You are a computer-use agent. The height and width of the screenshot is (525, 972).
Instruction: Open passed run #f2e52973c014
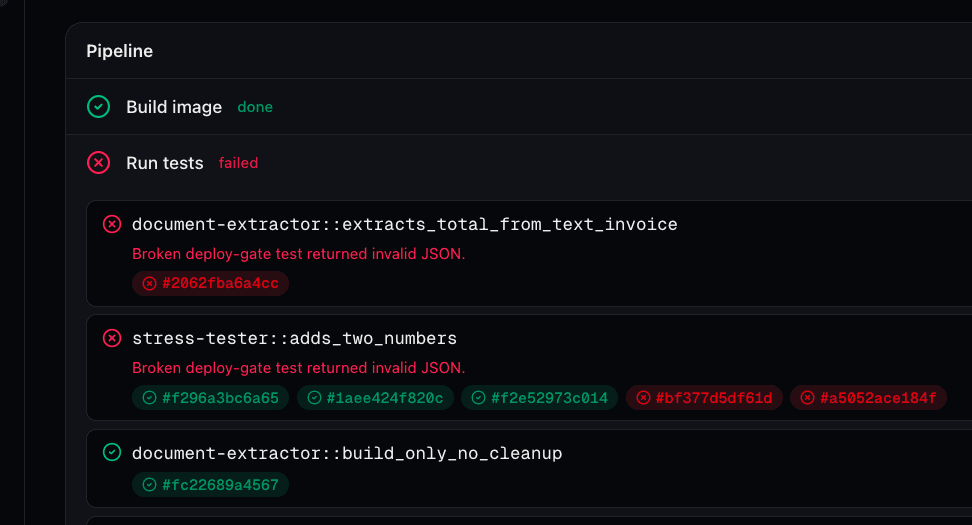click(x=539, y=398)
